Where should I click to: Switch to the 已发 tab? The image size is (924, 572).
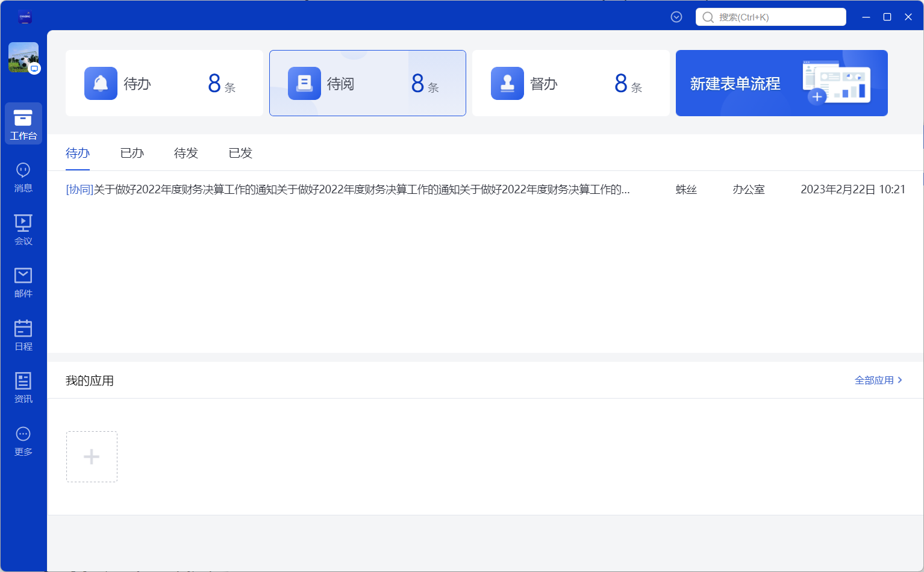pos(240,153)
